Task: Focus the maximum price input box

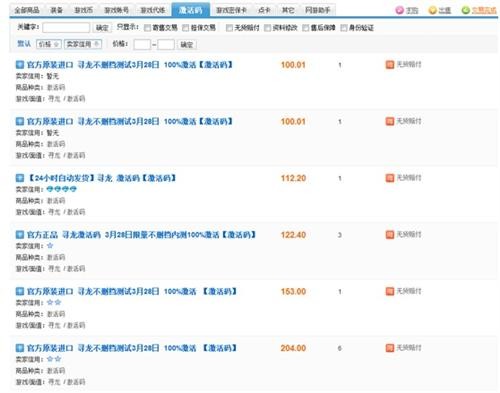Action: click(x=166, y=44)
